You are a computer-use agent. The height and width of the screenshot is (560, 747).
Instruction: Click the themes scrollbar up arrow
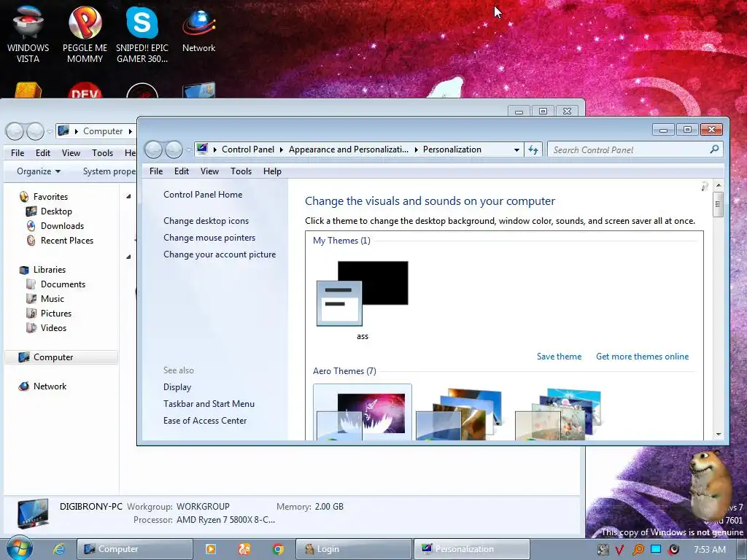point(719,185)
